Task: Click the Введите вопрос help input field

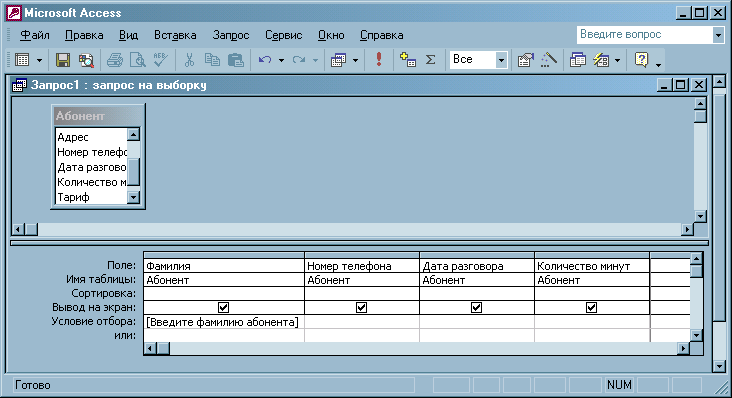Action: 644,35
